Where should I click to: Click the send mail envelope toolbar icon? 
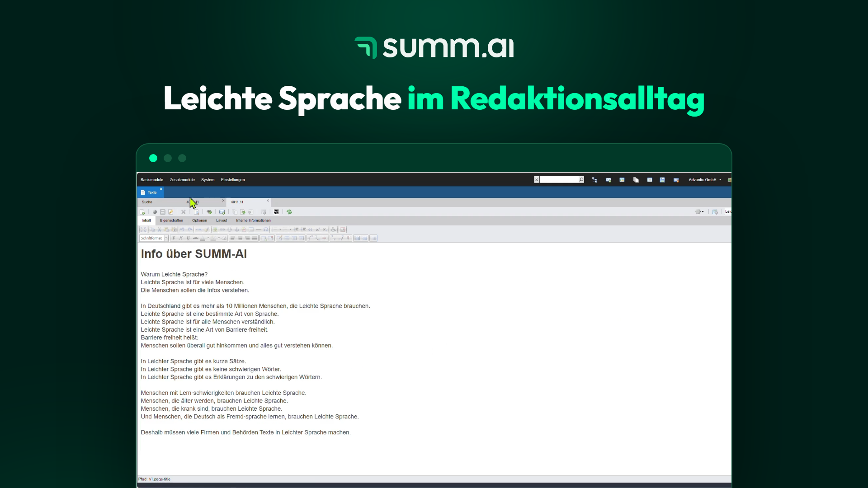pyautogui.click(x=222, y=212)
